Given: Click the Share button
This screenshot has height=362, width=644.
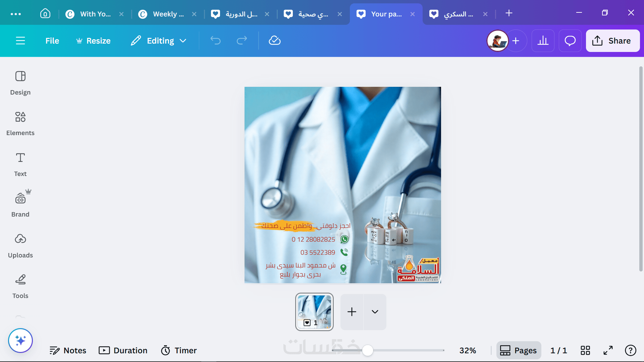Looking at the screenshot, I should [x=612, y=41].
